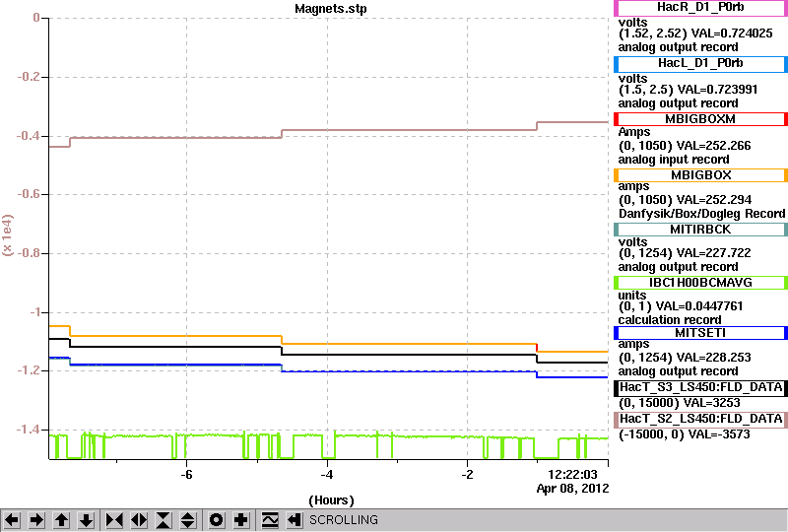Screen dimensions: 788x532
Task: Click the plus crosshair icon in toolbar
Action: [241, 520]
